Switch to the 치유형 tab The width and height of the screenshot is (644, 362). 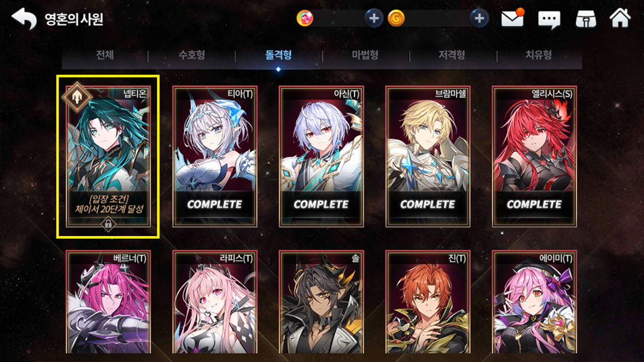(538, 54)
